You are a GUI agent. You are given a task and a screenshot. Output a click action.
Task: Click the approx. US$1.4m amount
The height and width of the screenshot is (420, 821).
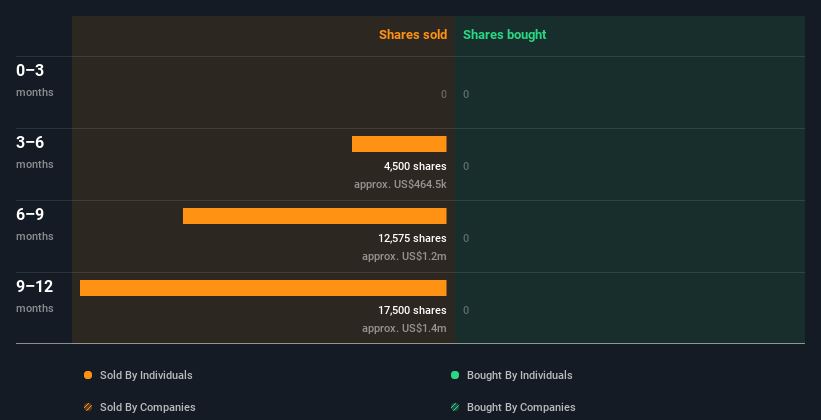[x=404, y=328]
